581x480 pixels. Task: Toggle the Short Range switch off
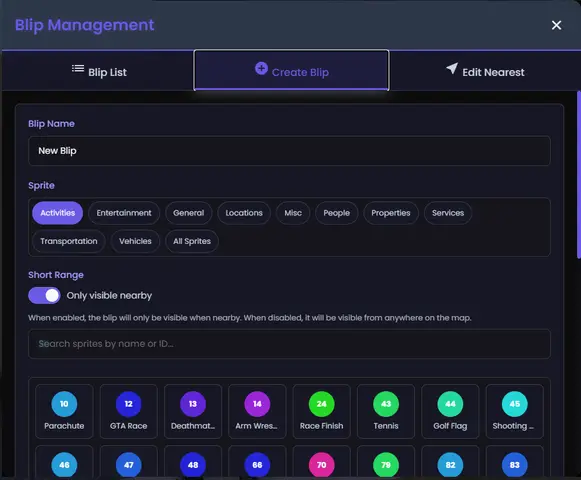pos(44,295)
